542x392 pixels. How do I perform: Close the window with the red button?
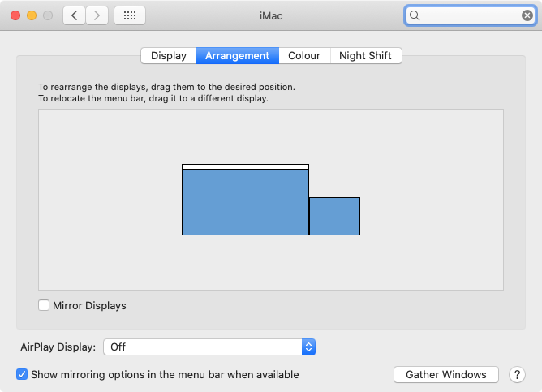15,15
